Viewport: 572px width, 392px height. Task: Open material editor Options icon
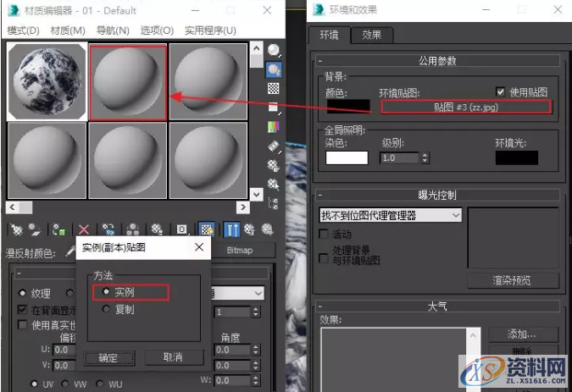274,165
